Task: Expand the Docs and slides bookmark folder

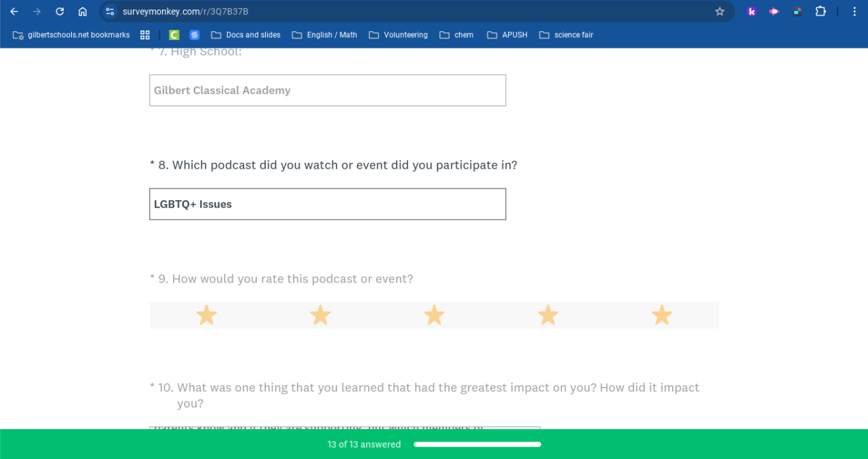Action: [245, 35]
